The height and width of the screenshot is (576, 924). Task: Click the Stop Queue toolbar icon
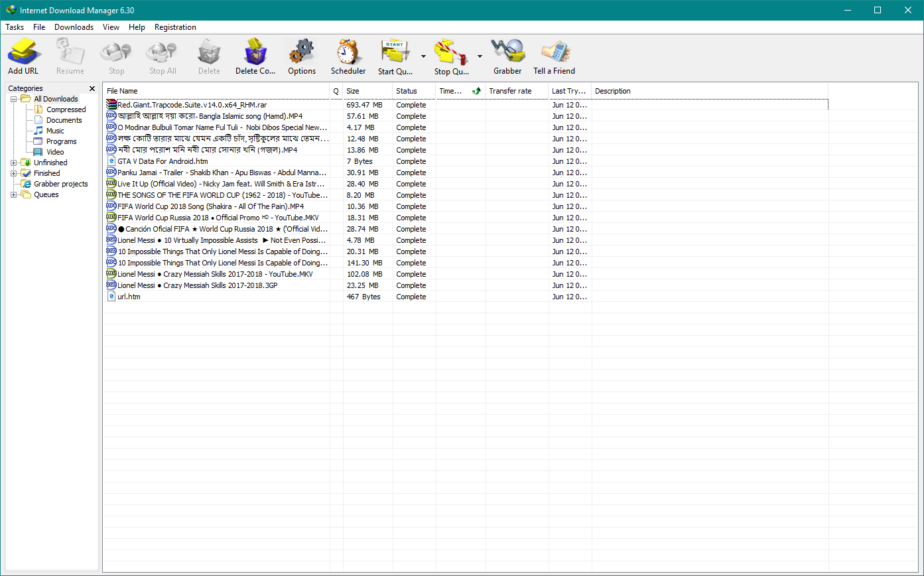tap(452, 51)
